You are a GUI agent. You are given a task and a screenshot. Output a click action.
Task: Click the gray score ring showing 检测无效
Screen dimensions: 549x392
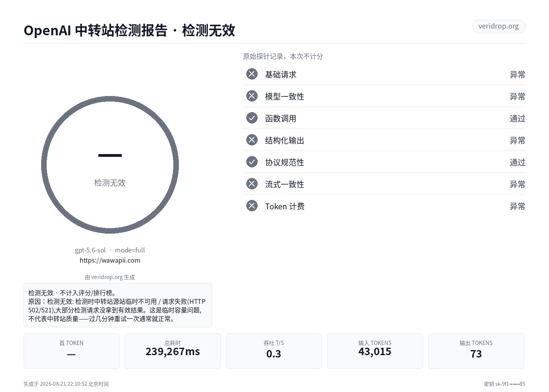pyautogui.click(x=110, y=165)
